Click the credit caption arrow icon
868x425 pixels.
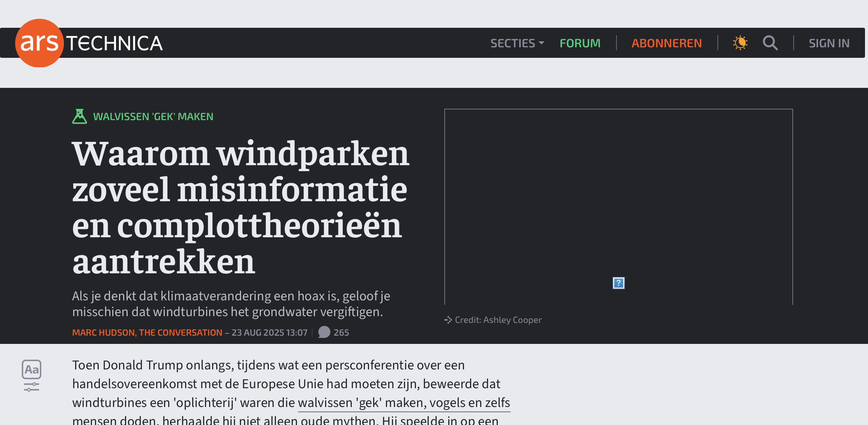click(448, 320)
